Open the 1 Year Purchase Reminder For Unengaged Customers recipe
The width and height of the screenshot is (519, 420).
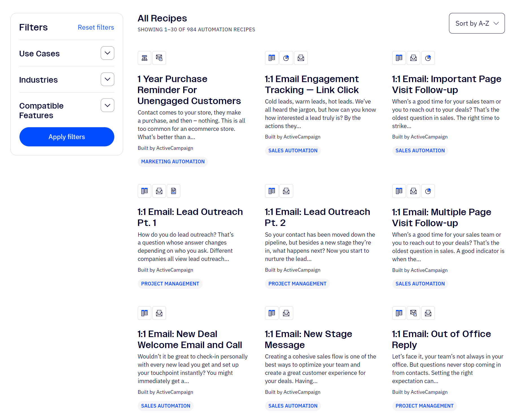[189, 90]
